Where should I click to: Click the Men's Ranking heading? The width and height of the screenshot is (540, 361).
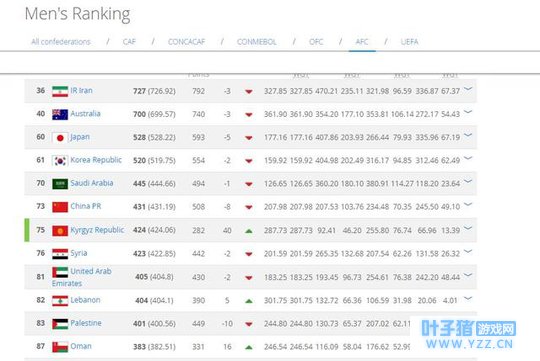[x=77, y=14]
